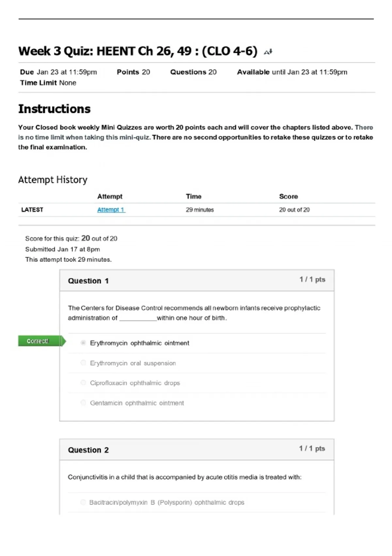Click the 20 out of 20 score cell
This screenshot has width=392, height=556.
(294, 210)
